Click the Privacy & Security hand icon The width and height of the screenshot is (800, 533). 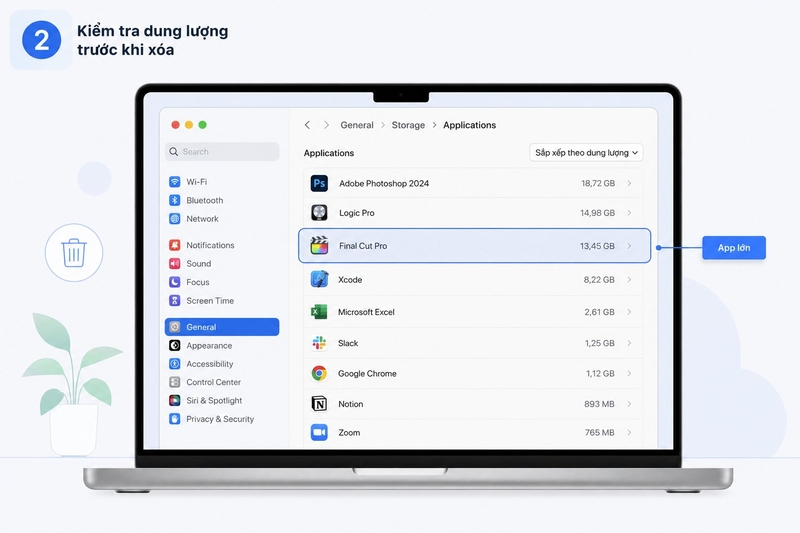pyautogui.click(x=174, y=419)
